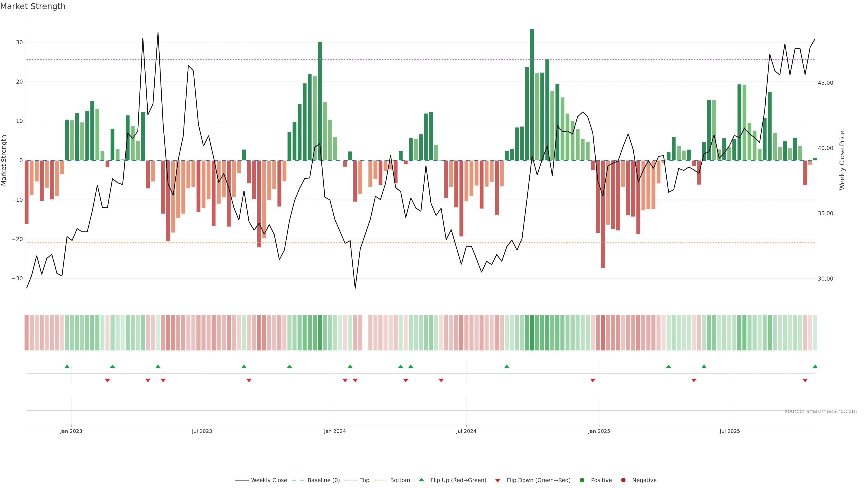Click the Negative red circle legend icon
This screenshot has height=488, width=868.
(x=623, y=480)
